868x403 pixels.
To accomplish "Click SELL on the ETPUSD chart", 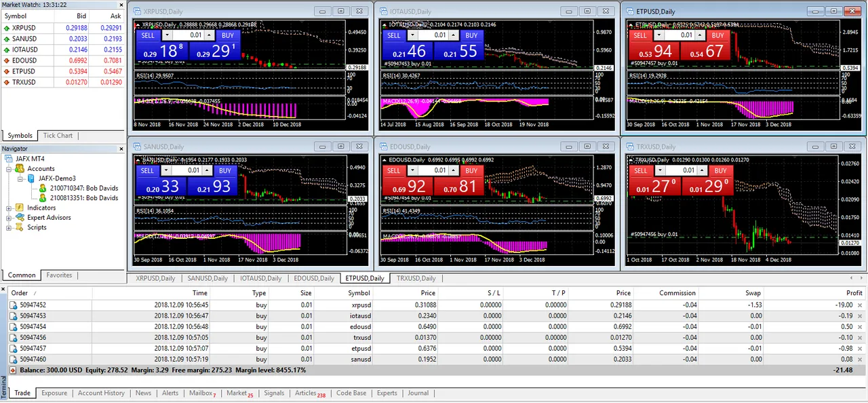I will click(641, 35).
